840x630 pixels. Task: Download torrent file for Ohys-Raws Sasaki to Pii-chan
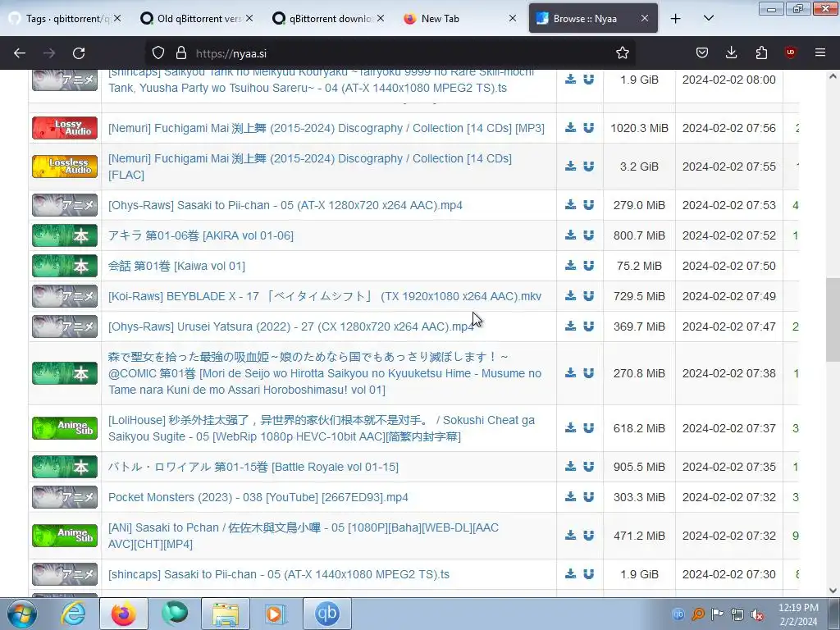pyautogui.click(x=571, y=204)
